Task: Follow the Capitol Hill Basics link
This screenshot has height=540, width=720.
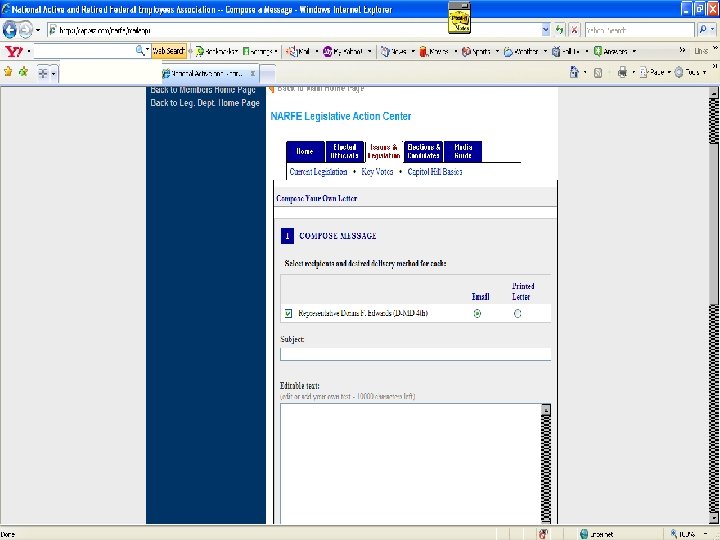Action: 435,172
